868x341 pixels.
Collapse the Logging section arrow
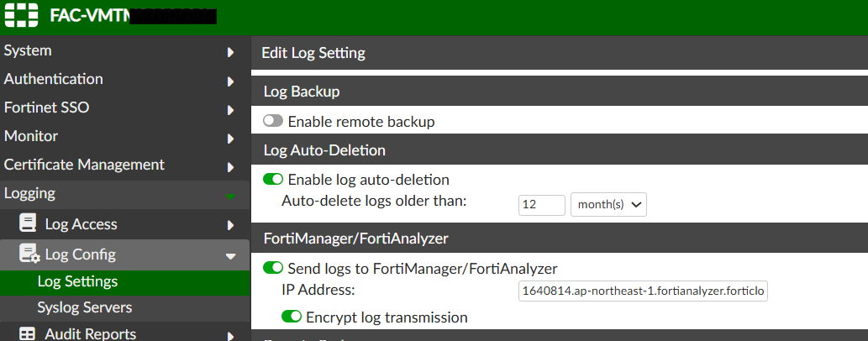(231, 196)
